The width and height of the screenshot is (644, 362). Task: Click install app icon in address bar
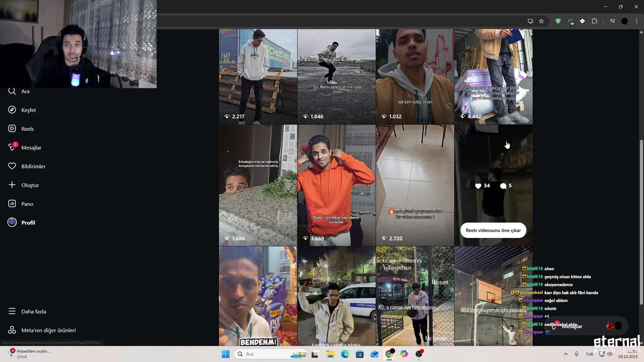tap(530, 21)
